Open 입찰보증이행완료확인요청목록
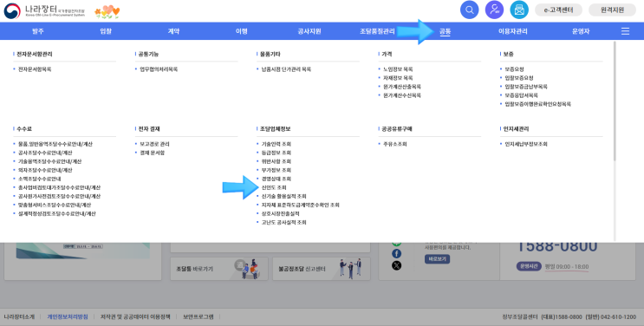The width and height of the screenshot is (644, 326). coord(537,104)
